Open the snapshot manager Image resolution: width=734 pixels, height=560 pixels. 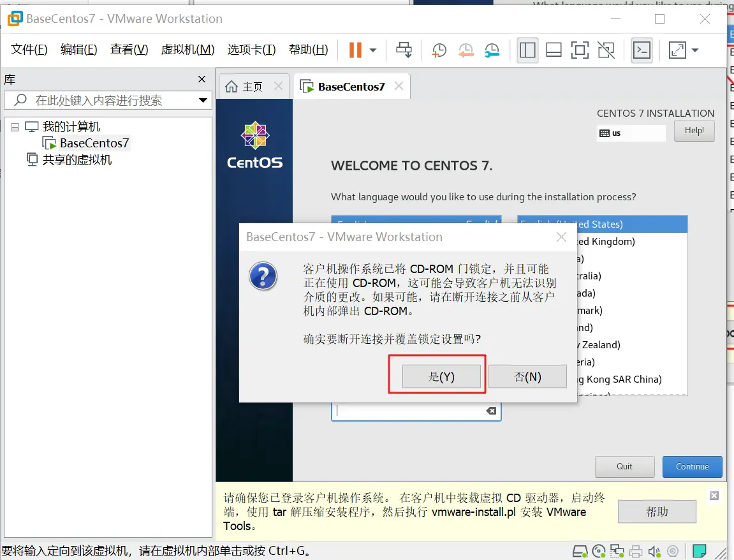492,50
